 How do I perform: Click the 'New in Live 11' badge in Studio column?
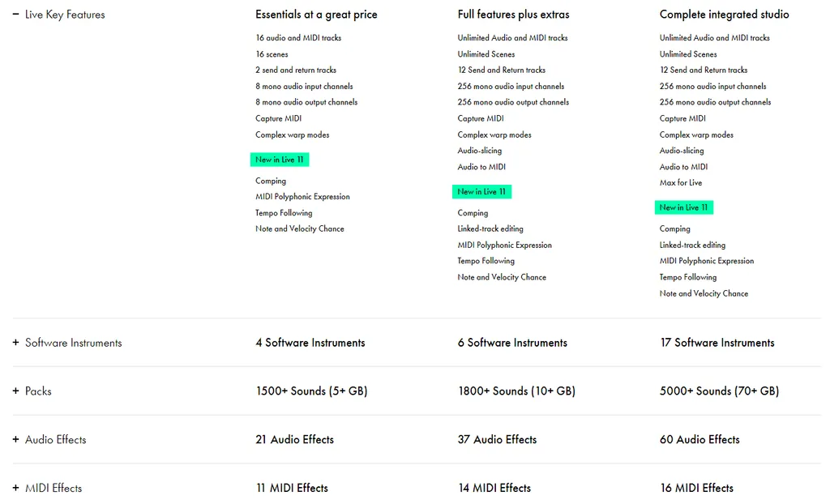683,207
